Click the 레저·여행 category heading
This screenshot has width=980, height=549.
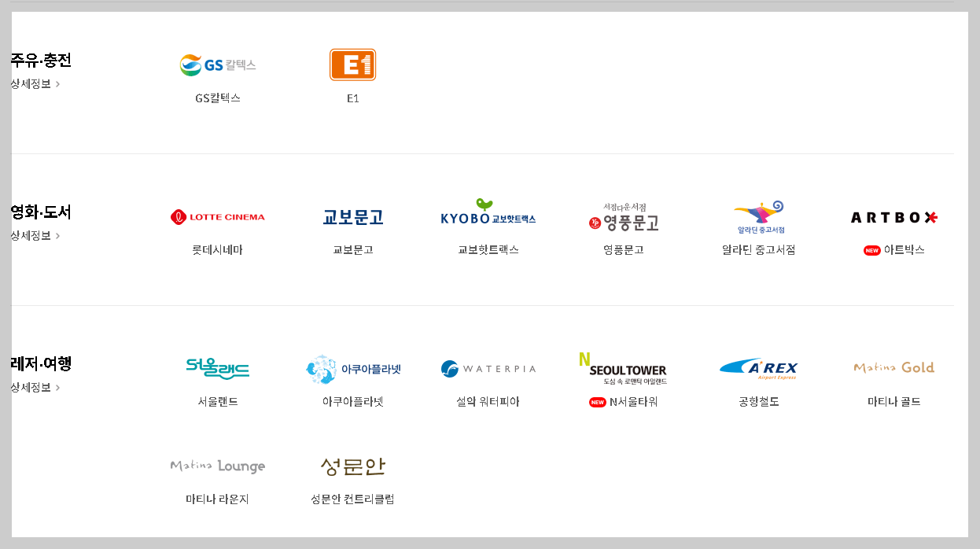[41, 364]
